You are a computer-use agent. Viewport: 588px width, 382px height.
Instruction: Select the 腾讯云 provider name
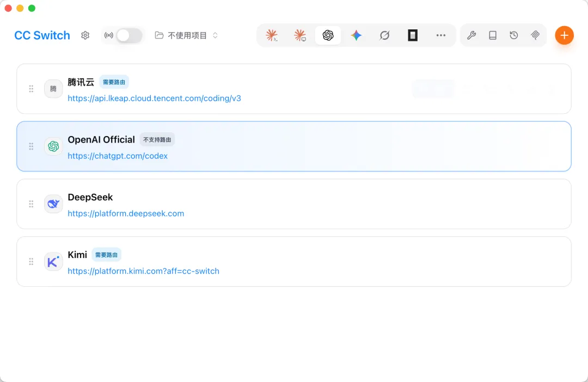tap(81, 82)
